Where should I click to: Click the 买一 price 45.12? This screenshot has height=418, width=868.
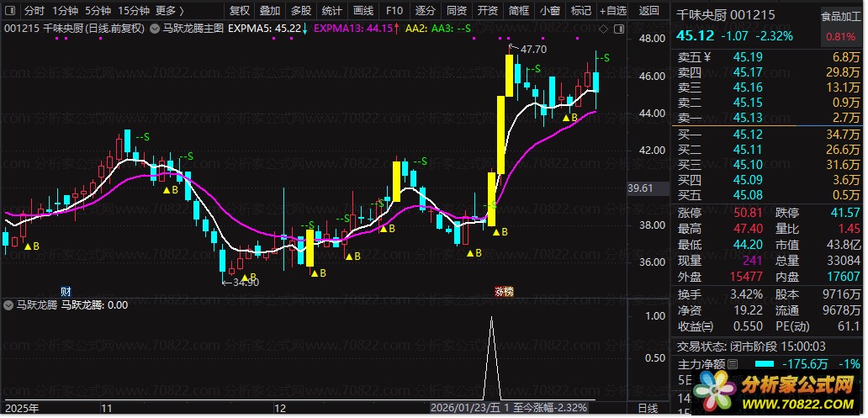coord(748,135)
